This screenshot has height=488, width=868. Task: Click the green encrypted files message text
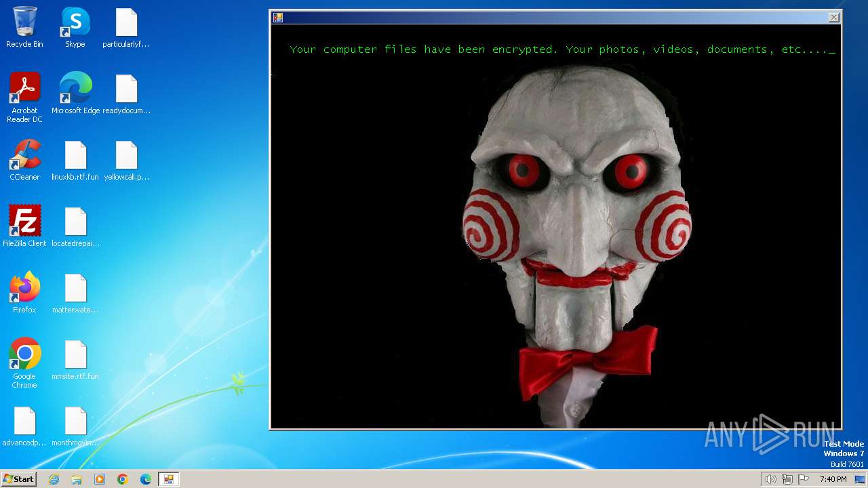click(562, 49)
